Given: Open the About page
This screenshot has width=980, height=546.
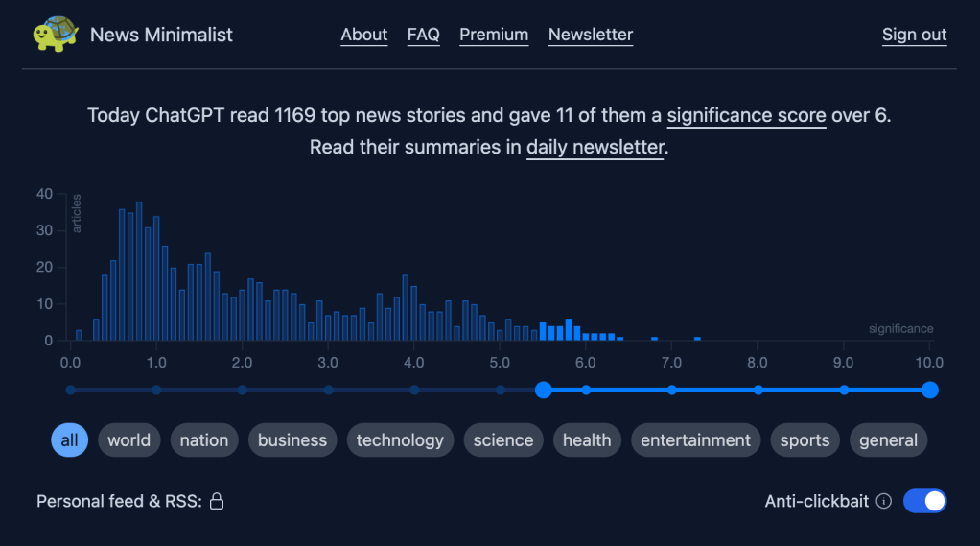Looking at the screenshot, I should click(364, 35).
